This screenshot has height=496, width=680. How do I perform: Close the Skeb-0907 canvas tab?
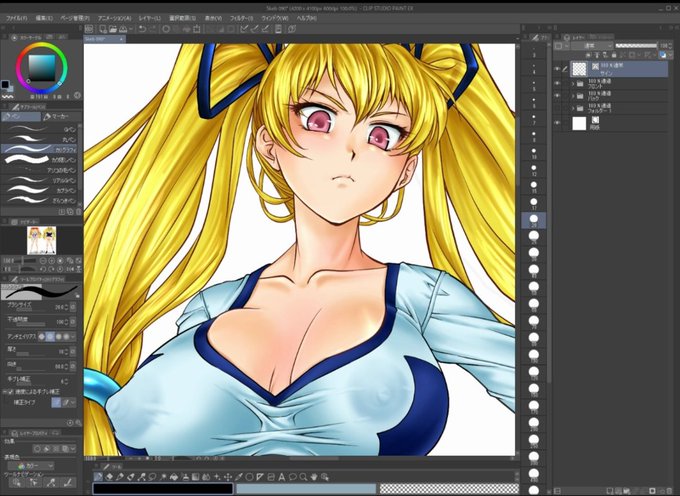coord(121,39)
